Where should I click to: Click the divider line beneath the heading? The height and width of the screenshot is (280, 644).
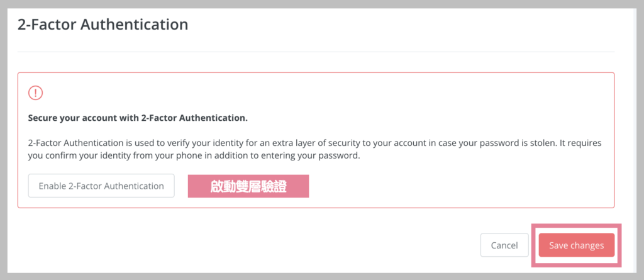tap(316, 52)
